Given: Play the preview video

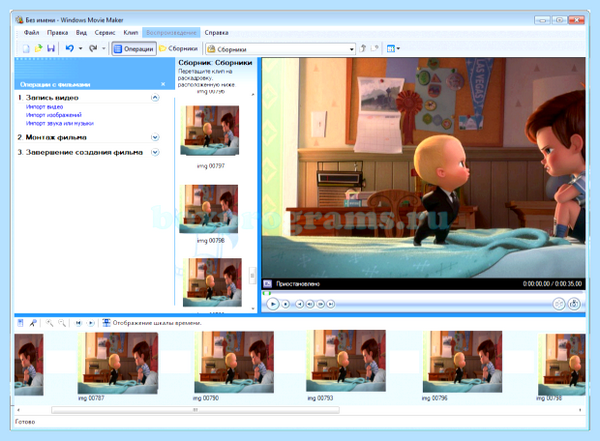Looking at the screenshot, I should point(272,304).
